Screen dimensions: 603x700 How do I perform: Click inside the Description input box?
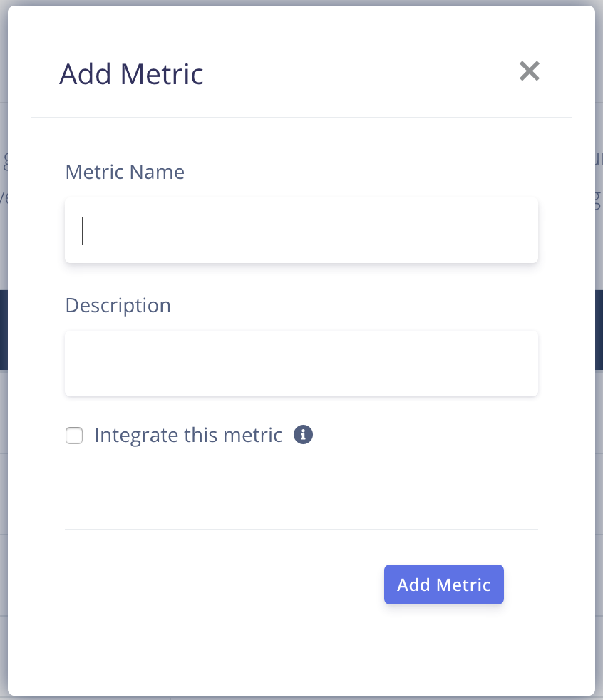[301, 364]
